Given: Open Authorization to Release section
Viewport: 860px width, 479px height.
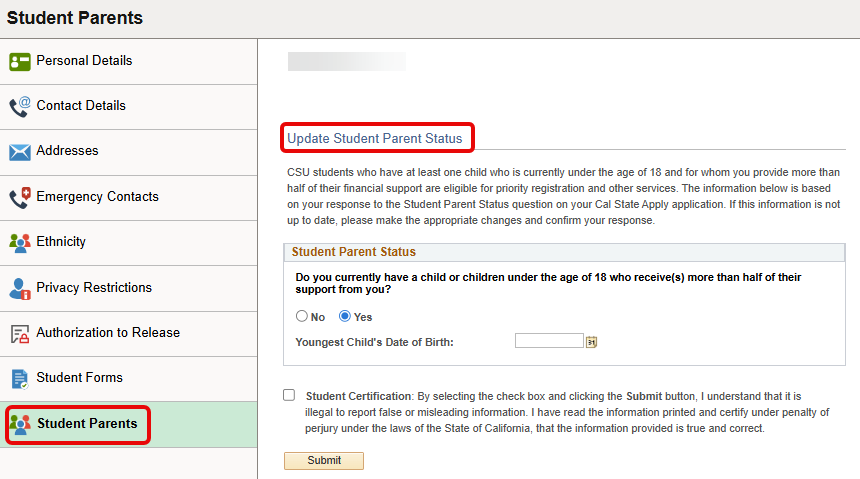Looking at the screenshot, I should [128, 334].
